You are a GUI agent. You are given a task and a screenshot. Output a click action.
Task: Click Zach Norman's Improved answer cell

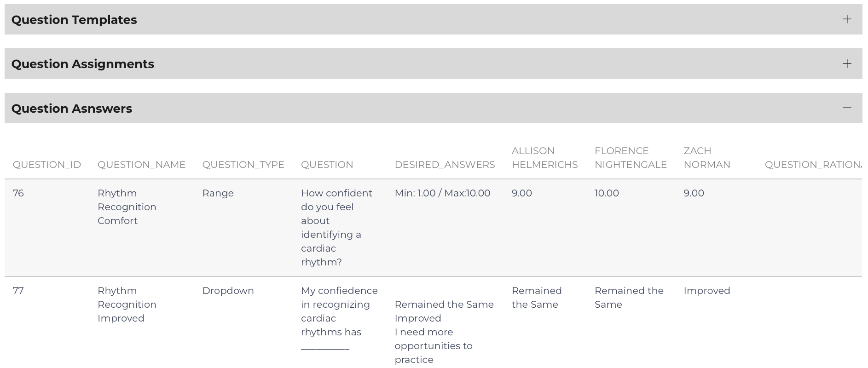(707, 291)
